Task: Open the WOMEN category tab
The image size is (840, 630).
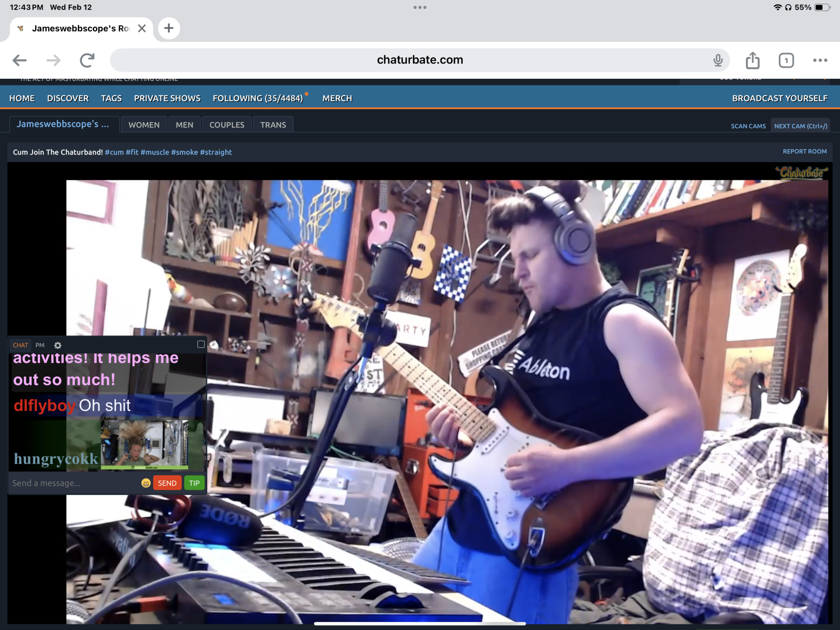Action: pos(144,125)
